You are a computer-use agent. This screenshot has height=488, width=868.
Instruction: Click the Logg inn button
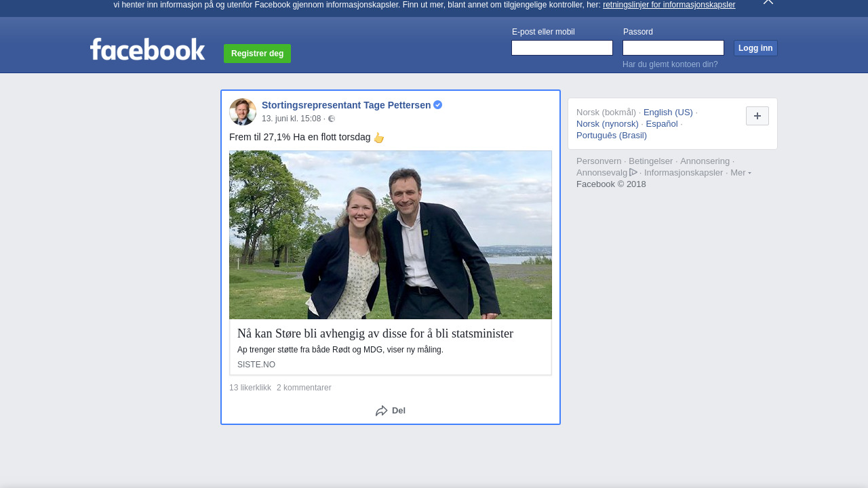click(x=755, y=48)
